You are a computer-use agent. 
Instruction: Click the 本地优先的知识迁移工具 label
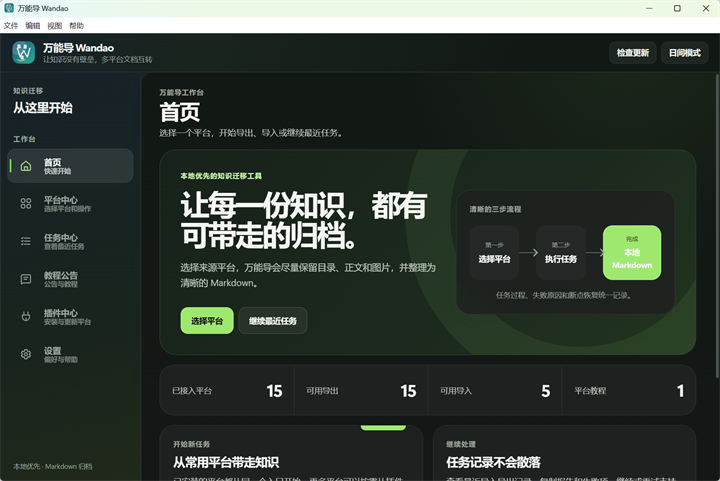pyautogui.click(x=221, y=176)
